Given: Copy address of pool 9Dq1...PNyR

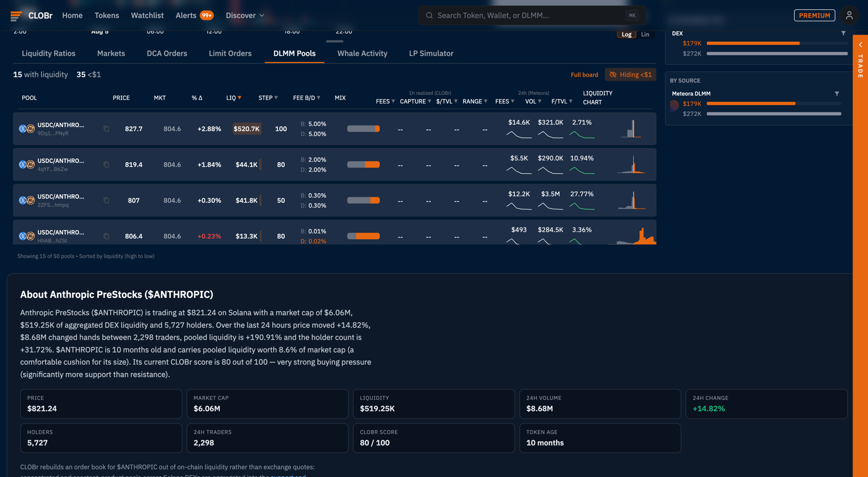Looking at the screenshot, I should coord(106,129).
